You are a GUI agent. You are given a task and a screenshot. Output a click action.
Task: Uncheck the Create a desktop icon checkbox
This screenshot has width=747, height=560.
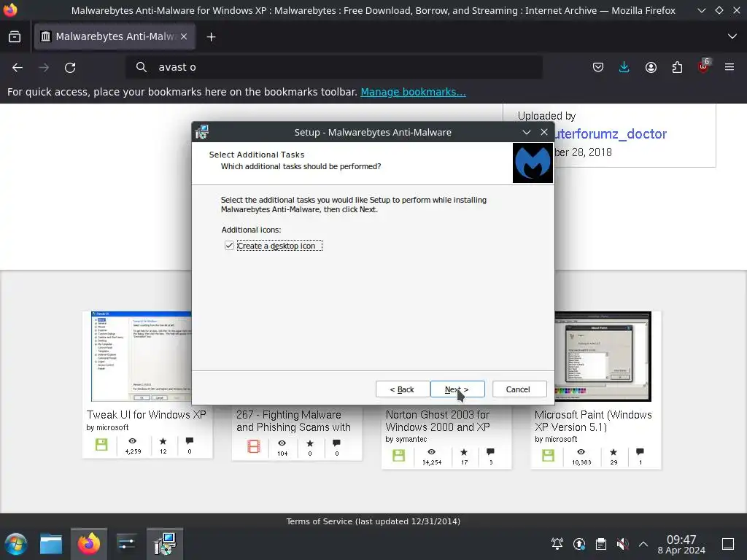click(229, 245)
